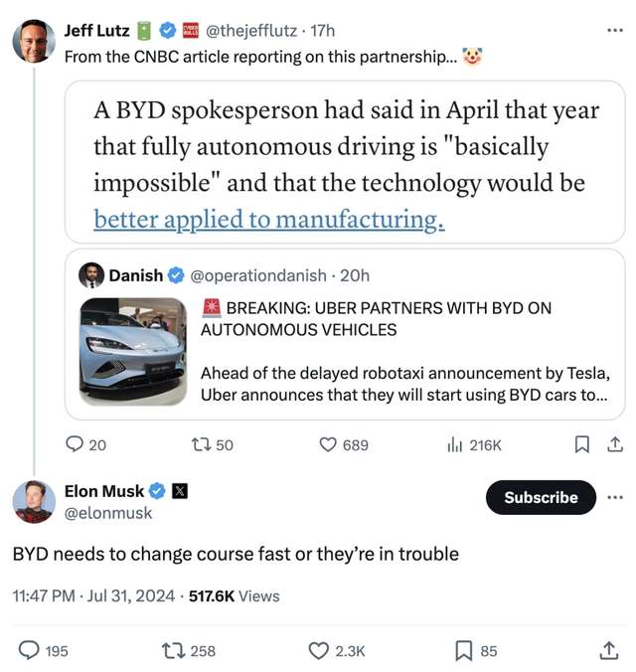Share Jeff Lutz's post
636x672 pixels.
click(x=614, y=445)
